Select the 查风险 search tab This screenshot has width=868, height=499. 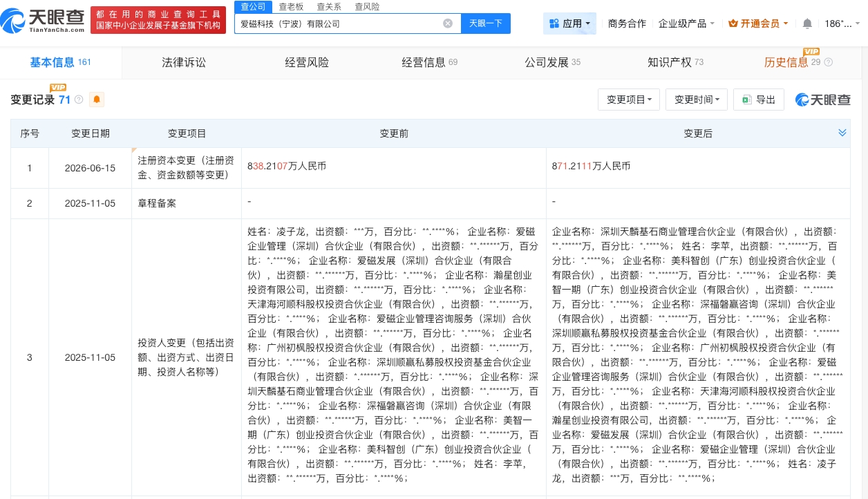(x=367, y=6)
